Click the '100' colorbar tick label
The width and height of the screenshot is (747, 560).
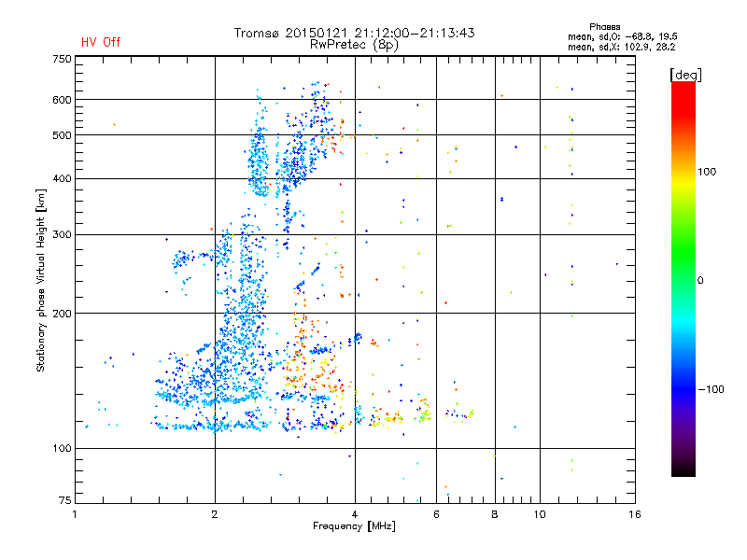coord(707,172)
